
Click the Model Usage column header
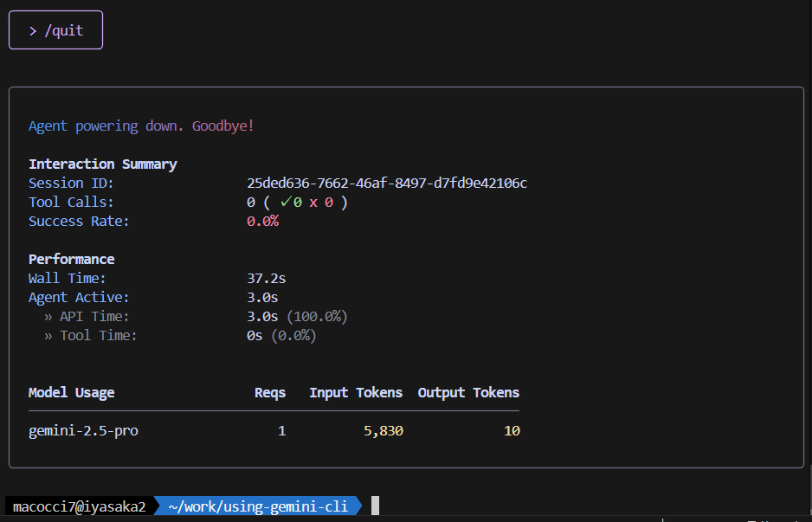click(x=71, y=393)
